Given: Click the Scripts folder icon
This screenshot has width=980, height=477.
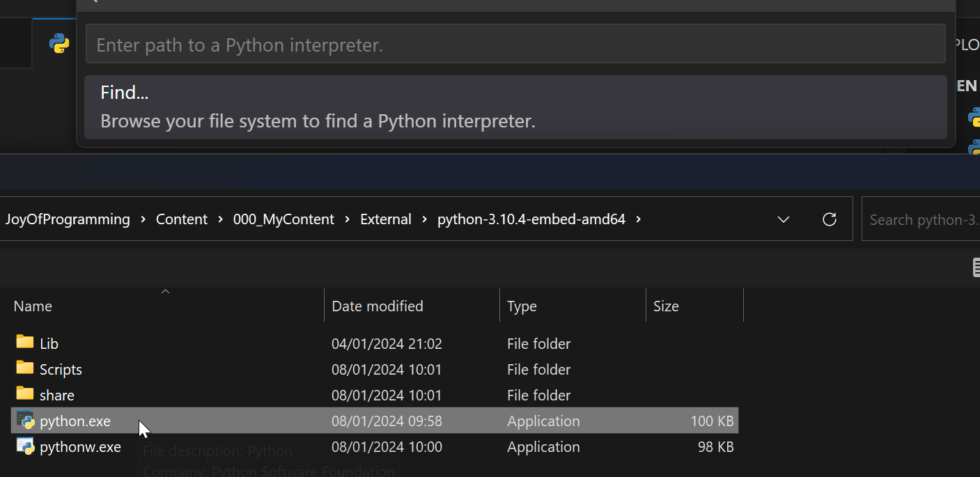Looking at the screenshot, I should (x=25, y=368).
